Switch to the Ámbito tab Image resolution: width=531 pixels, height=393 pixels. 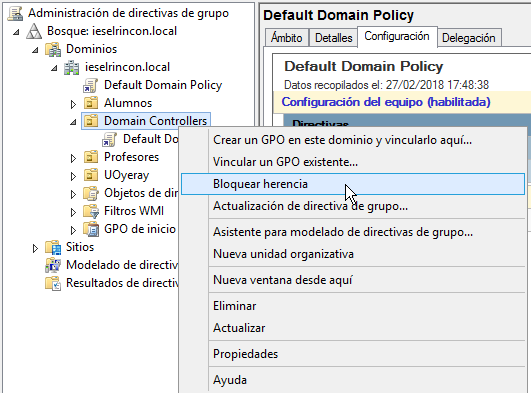286,37
